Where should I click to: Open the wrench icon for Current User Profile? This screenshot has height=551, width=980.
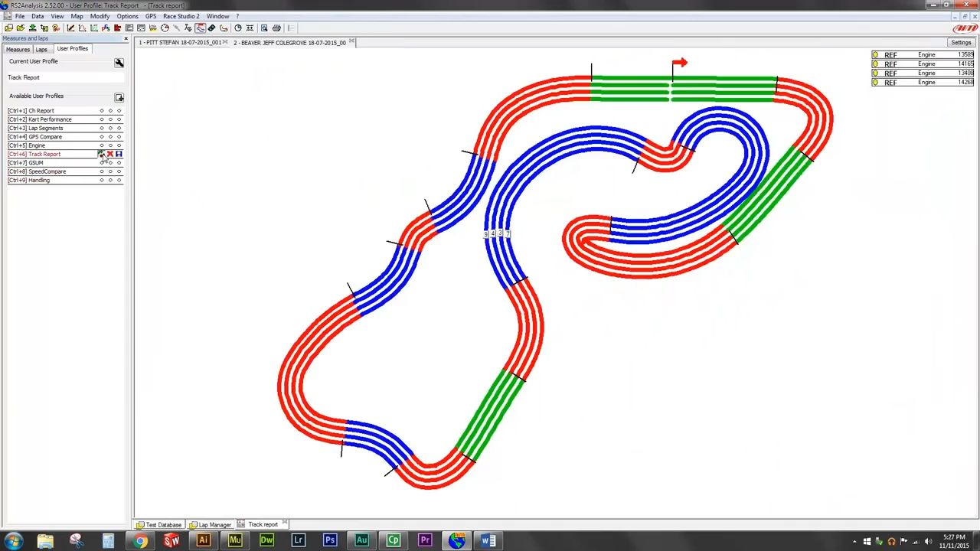(x=119, y=63)
